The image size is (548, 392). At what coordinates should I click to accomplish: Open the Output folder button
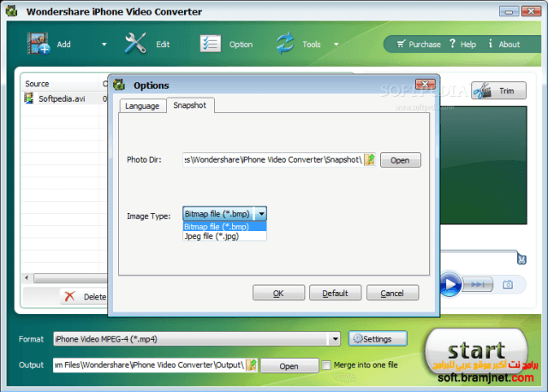click(x=289, y=366)
